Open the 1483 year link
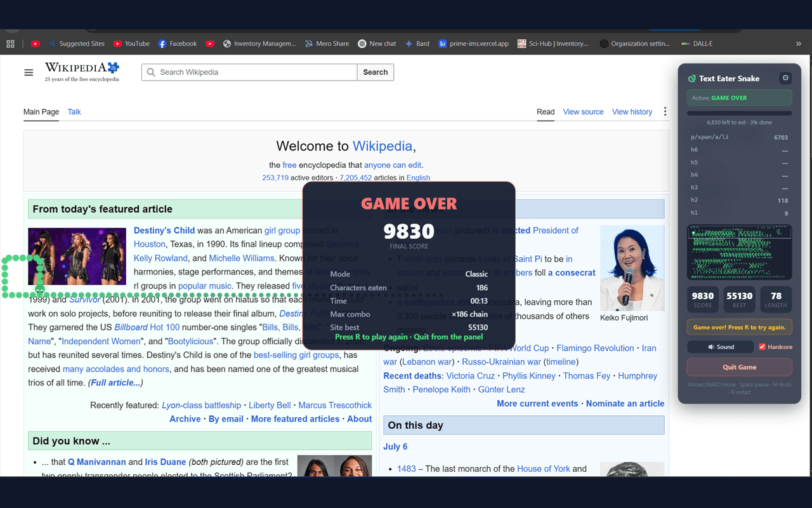The height and width of the screenshot is (508, 812). point(407,469)
